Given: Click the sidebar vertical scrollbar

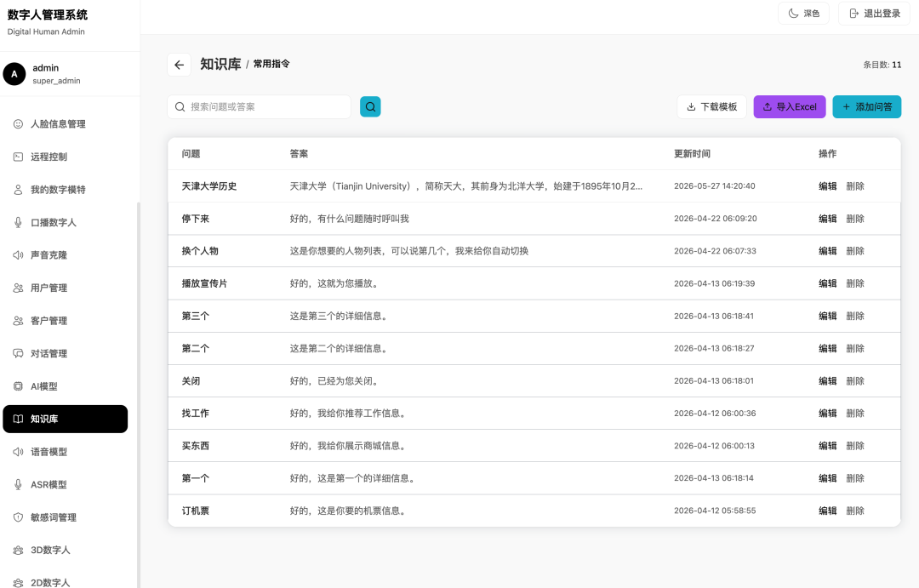Looking at the screenshot, I should (x=139, y=394).
